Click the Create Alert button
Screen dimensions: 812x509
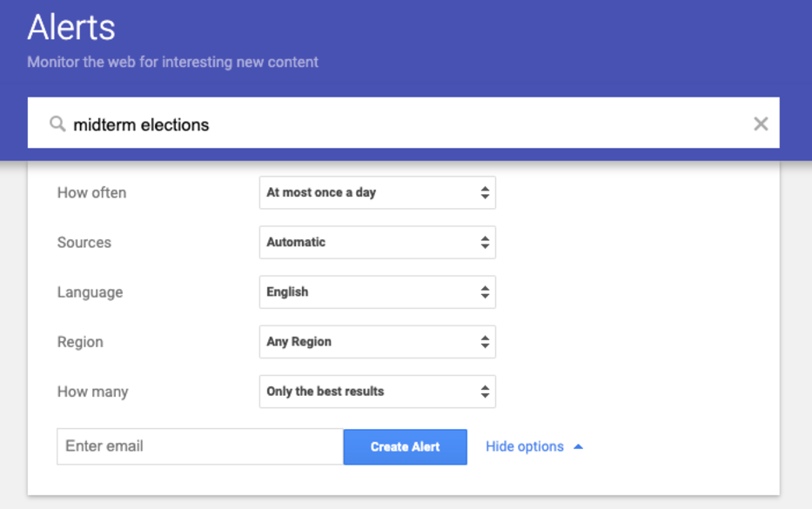tap(405, 447)
